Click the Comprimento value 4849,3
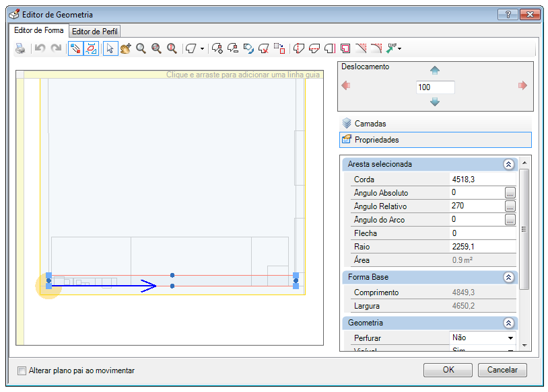The image size is (548, 392). click(x=483, y=292)
